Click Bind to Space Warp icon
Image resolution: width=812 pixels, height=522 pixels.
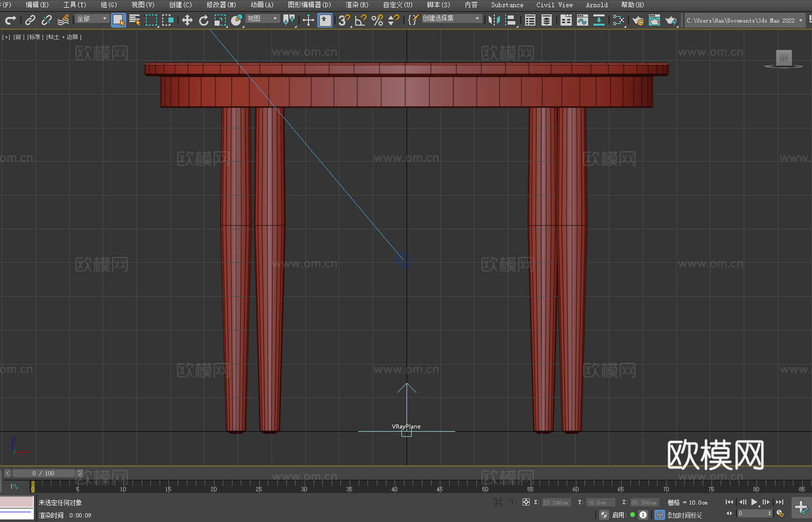click(x=63, y=20)
